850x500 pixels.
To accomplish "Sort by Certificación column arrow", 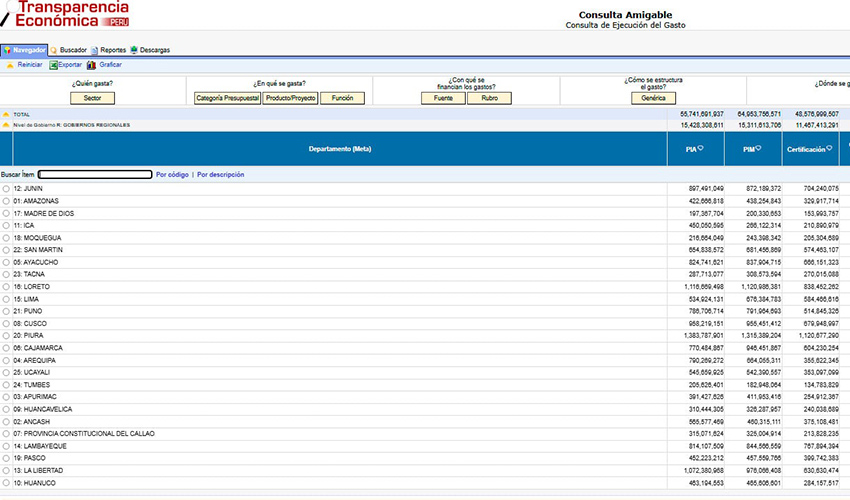I will tap(829, 148).
